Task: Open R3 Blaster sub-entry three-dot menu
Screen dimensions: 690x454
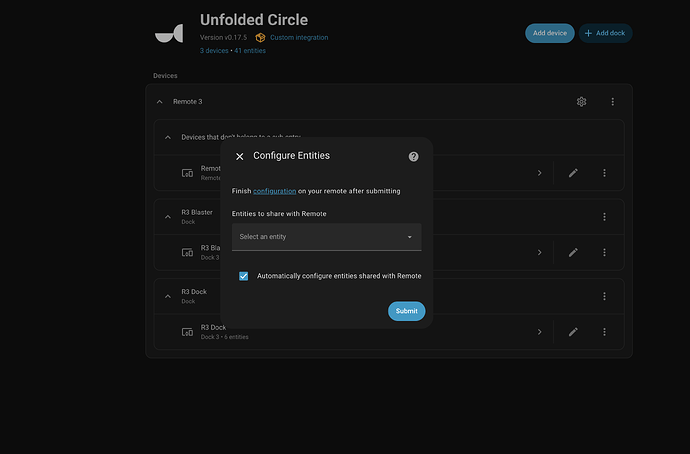Action: point(604,216)
